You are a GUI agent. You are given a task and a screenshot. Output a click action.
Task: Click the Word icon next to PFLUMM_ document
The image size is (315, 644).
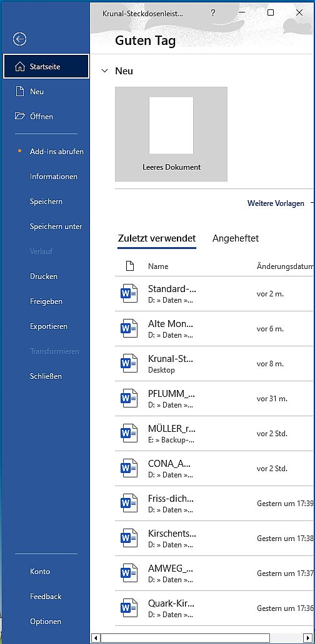pyautogui.click(x=129, y=398)
